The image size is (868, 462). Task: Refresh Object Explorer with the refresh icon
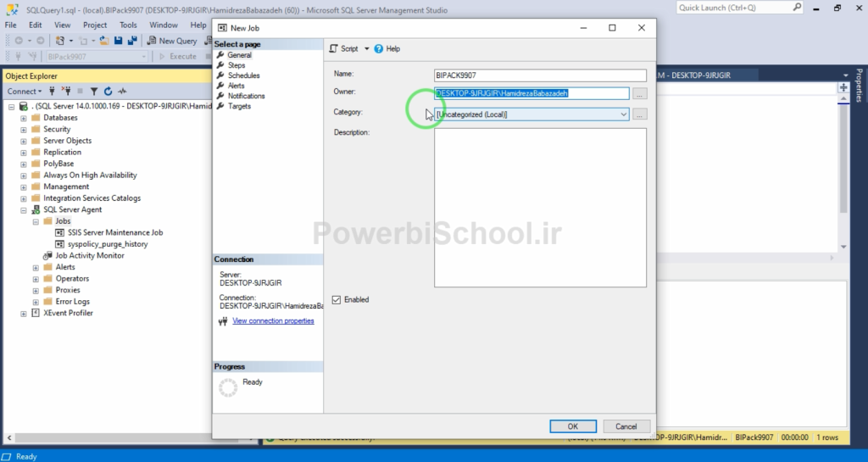click(x=108, y=91)
